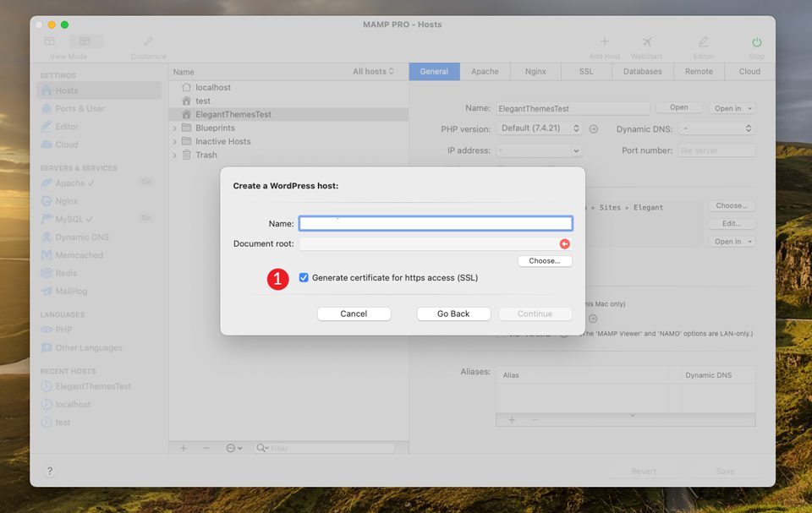
Task: Switch to the Databases tab
Action: point(642,72)
